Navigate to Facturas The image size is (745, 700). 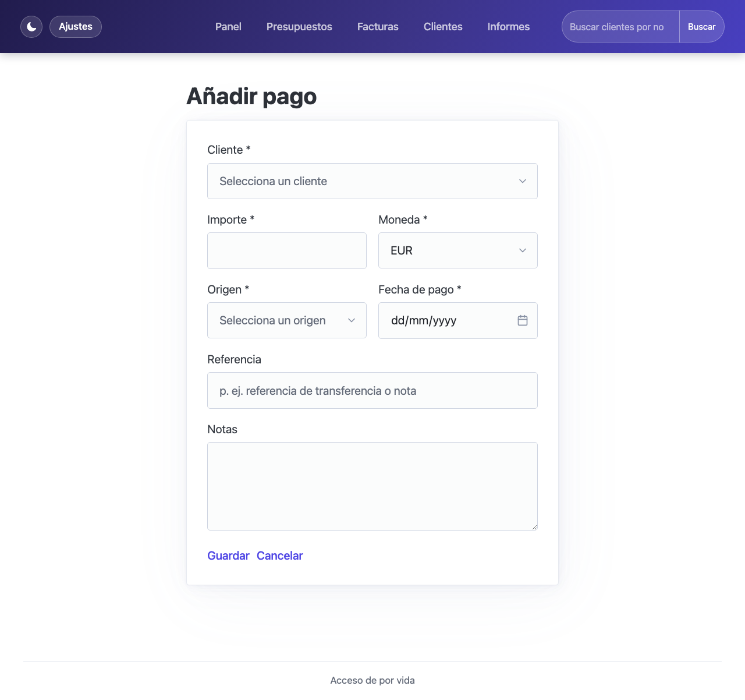pyautogui.click(x=378, y=27)
